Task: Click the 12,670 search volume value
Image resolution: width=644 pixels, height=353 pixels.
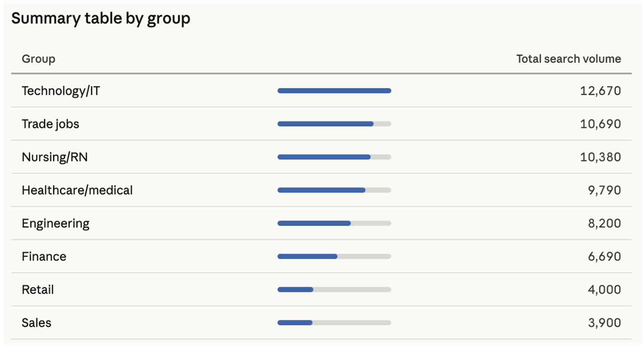Action: pyautogui.click(x=600, y=91)
